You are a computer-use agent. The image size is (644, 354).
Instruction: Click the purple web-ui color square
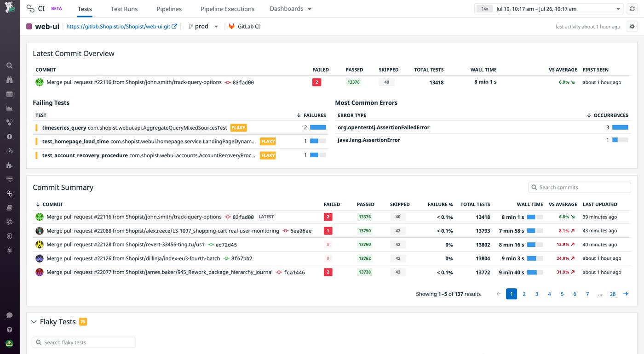tap(29, 27)
